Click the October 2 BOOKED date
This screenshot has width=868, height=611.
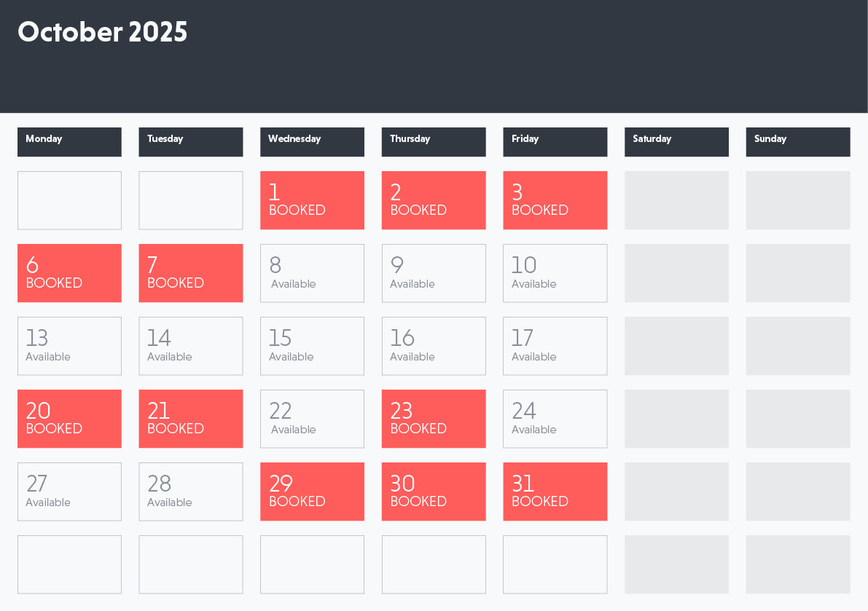pyautogui.click(x=434, y=200)
